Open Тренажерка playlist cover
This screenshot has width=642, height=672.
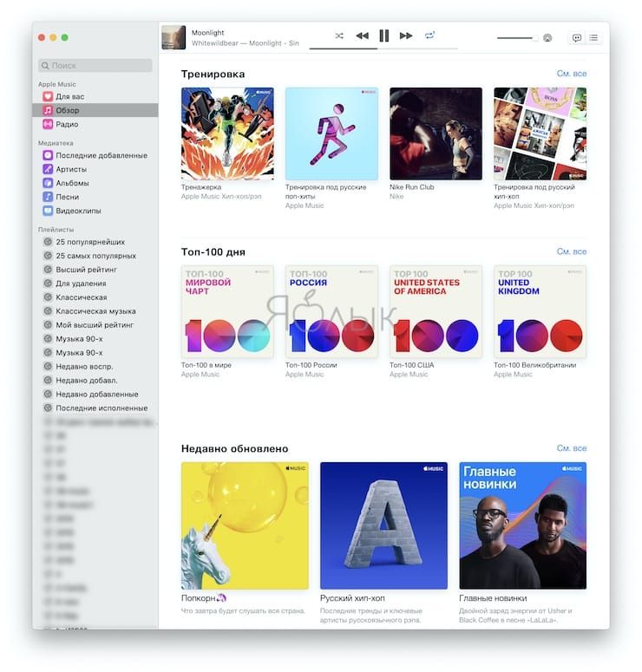pyautogui.click(x=227, y=134)
